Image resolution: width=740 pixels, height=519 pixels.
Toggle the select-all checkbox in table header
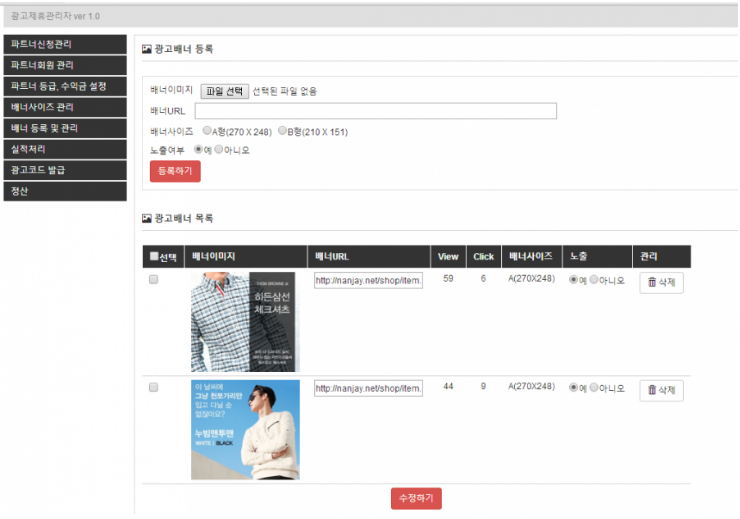click(x=153, y=257)
